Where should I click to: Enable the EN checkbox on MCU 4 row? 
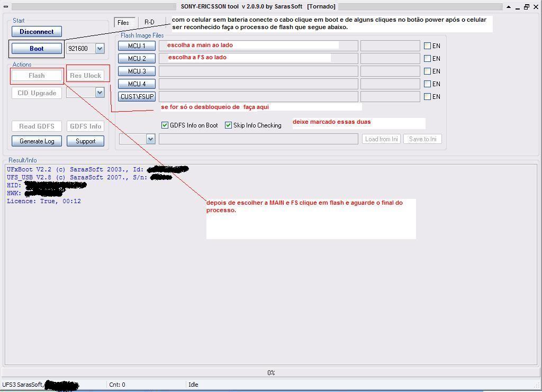coord(428,84)
